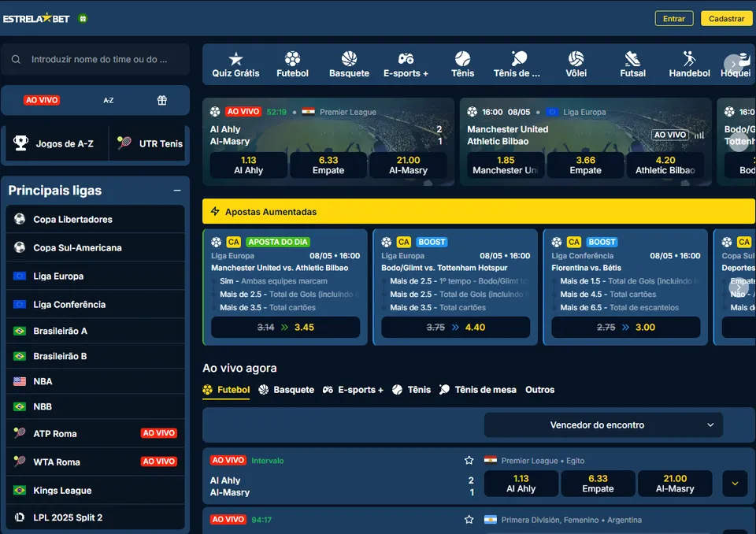Select the Basquete live tab
The height and width of the screenshot is (534, 756).
(x=287, y=390)
